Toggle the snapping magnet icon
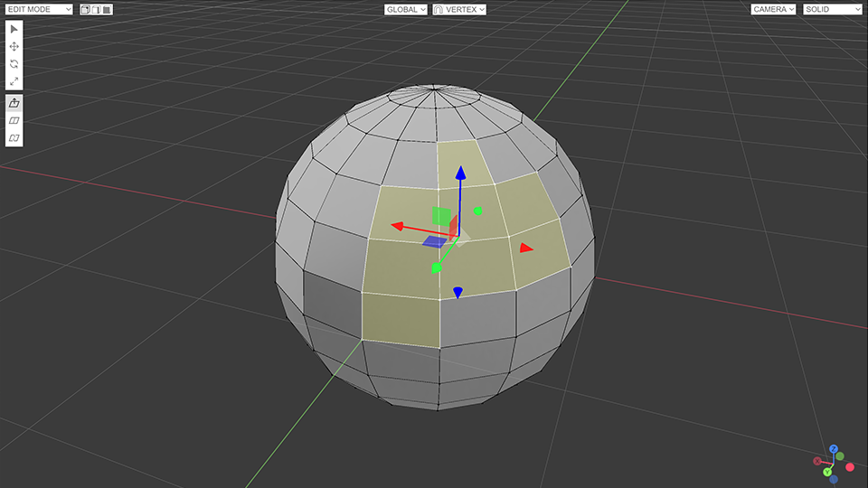This screenshot has width=868, height=488. click(x=439, y=9)
